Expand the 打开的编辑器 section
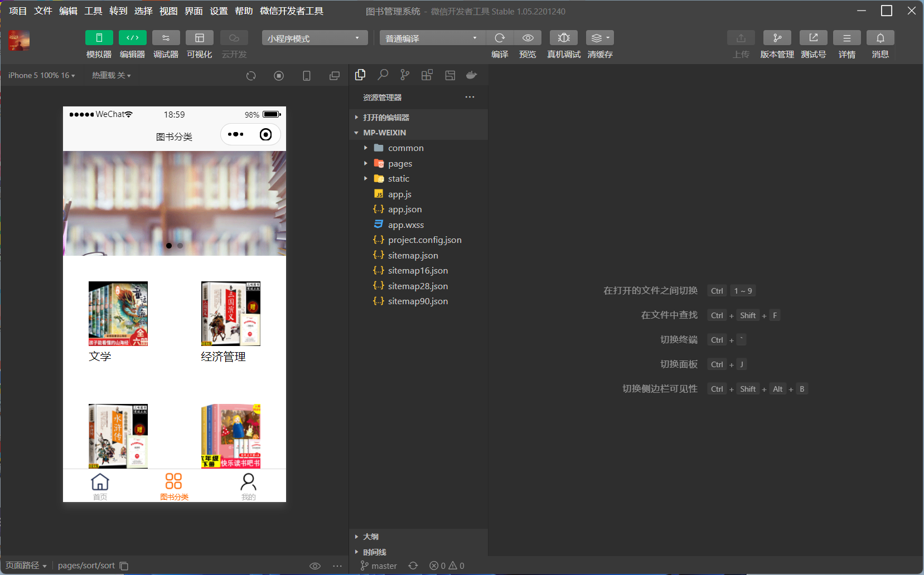The image size is (924, 575). 419,117
